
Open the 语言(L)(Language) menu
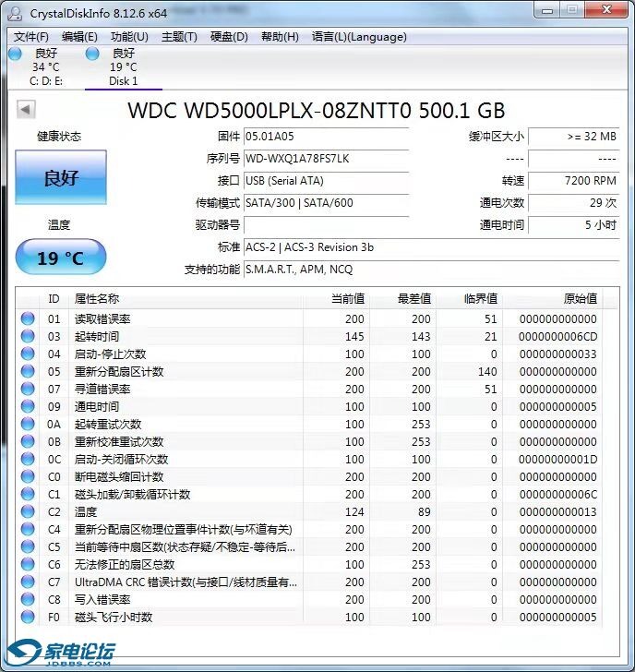(359, 37)
